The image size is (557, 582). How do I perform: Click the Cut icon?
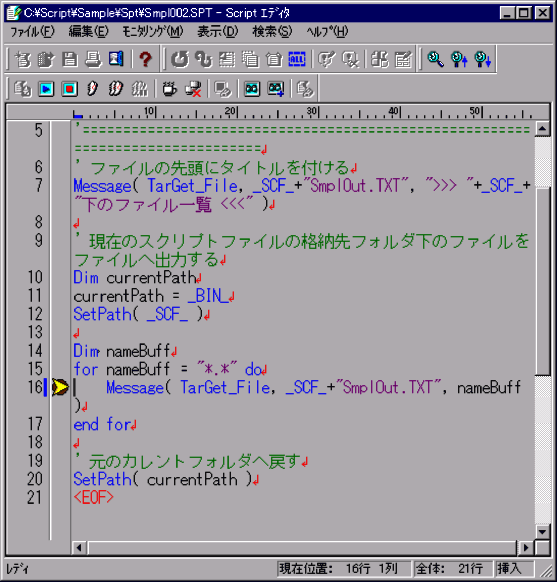click(227, 59)
